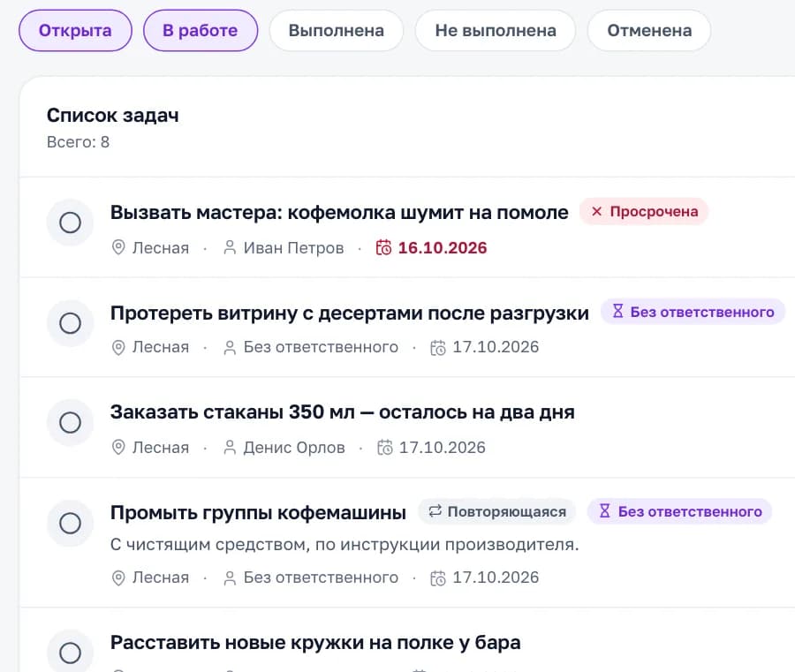
Task: Mark 'Заказать стаканы 350 мл' task complete
Action: pyautogui.click(x=70, y=422)
